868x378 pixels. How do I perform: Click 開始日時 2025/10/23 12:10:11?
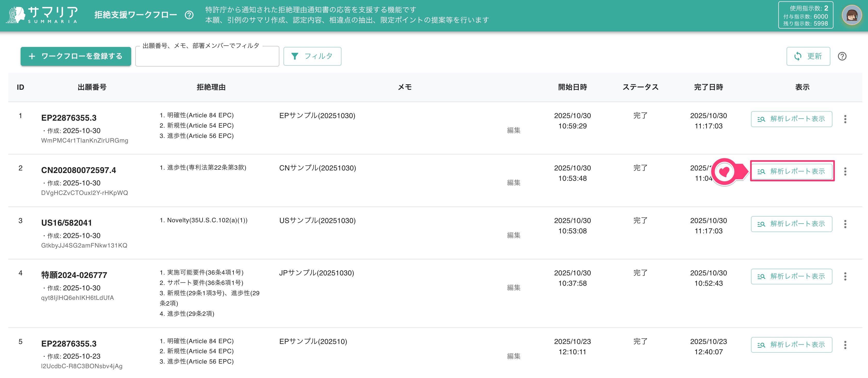pyautogui.click(x=572, y=347)
